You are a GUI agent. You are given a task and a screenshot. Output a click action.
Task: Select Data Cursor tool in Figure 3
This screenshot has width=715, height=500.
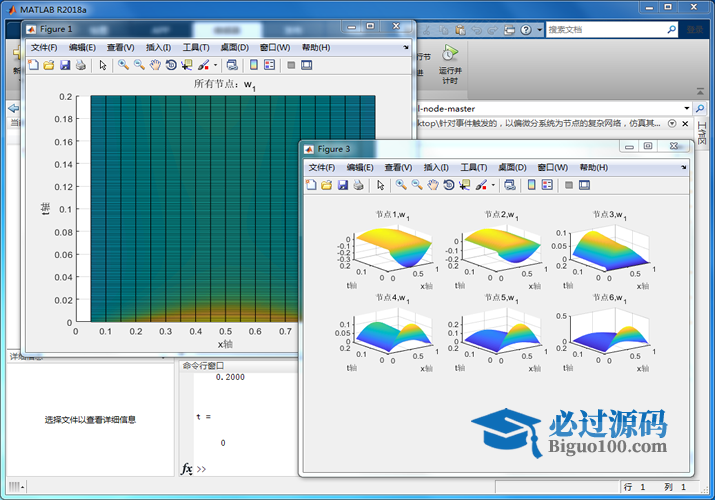[x=464, y=185]
